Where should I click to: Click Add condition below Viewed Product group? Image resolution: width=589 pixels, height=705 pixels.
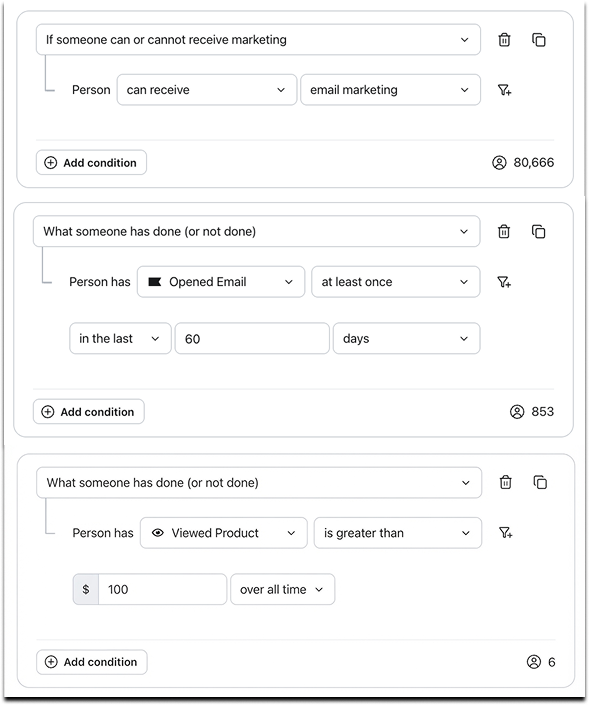[x=92, y=662]
